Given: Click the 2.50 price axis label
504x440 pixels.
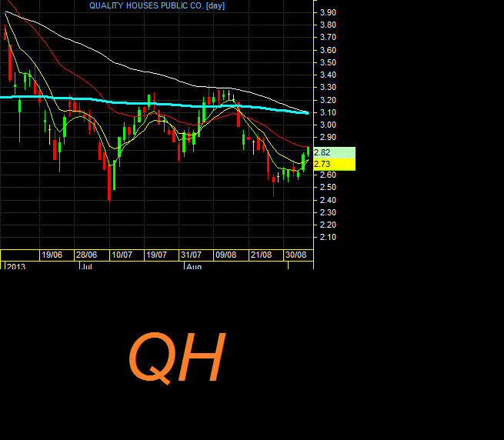Looking at the screenshot, I should pos(329,188).
